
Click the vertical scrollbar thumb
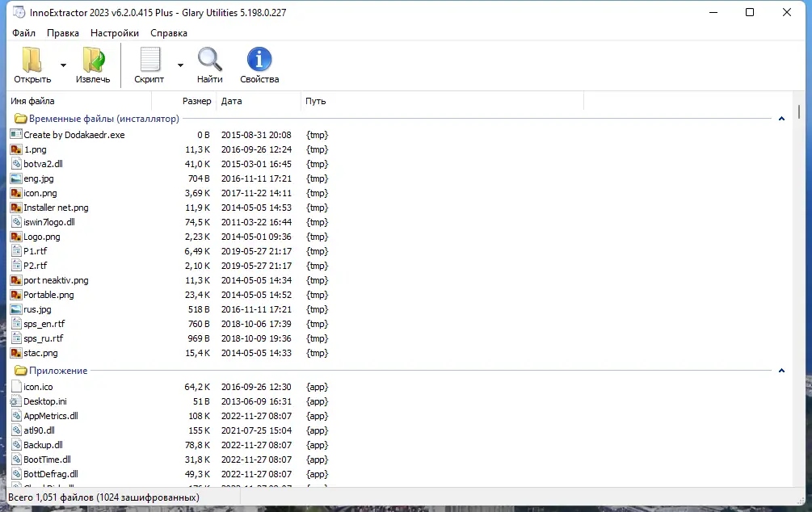[x=799, y=111]
